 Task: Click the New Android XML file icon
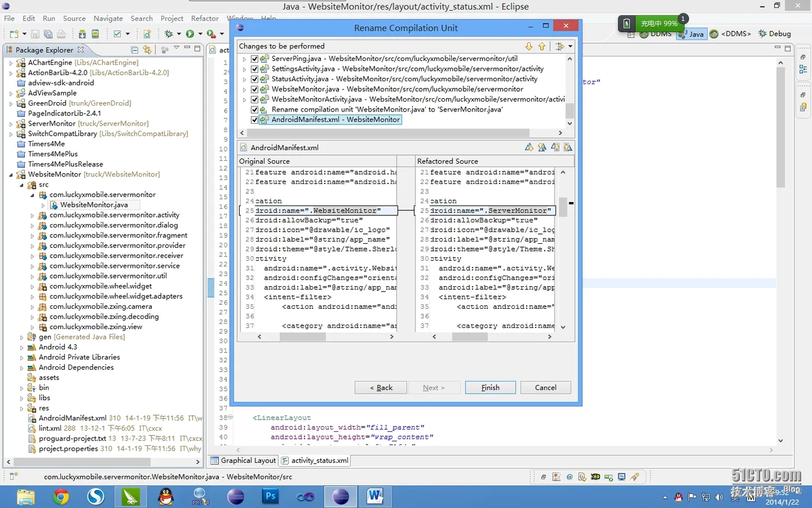tap(147, 34)
